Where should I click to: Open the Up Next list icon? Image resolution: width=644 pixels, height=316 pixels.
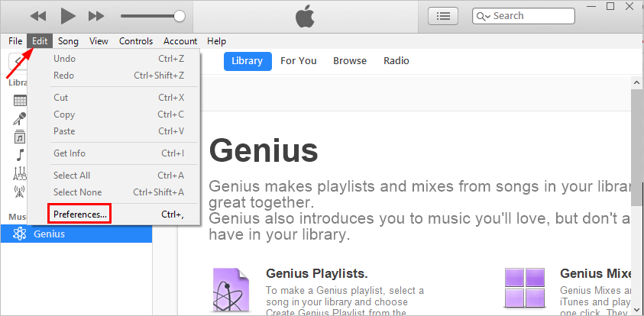(443, 17)
